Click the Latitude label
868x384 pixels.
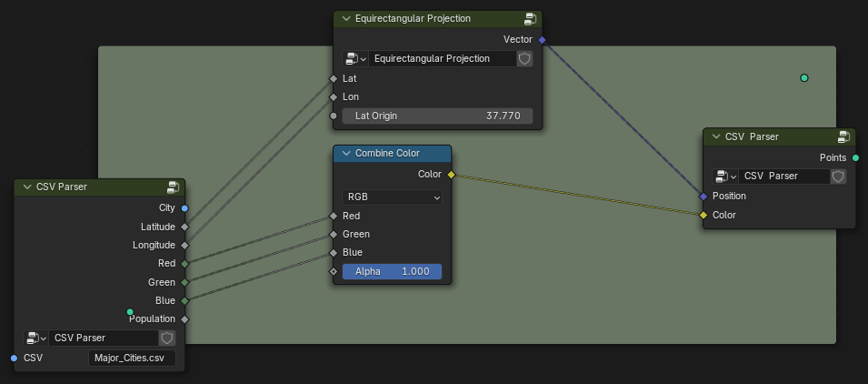pyautogui.click(x=158, y=227)
